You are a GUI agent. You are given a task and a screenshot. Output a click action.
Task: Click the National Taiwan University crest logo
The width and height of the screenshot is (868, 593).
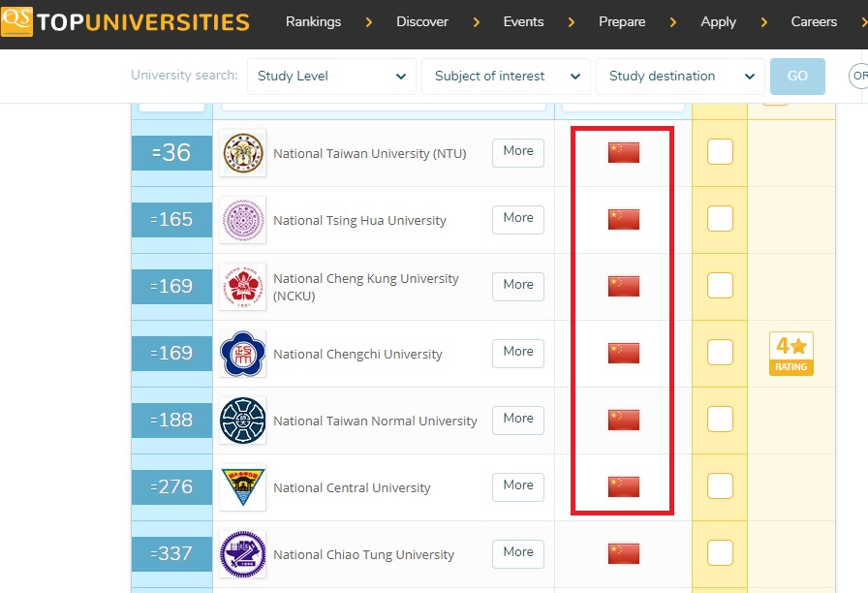tap(241, 152)
